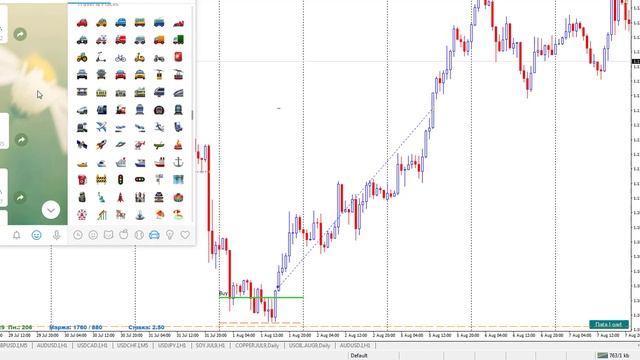Switch to animals cat-face emoji category

click(x=109, y=235)
